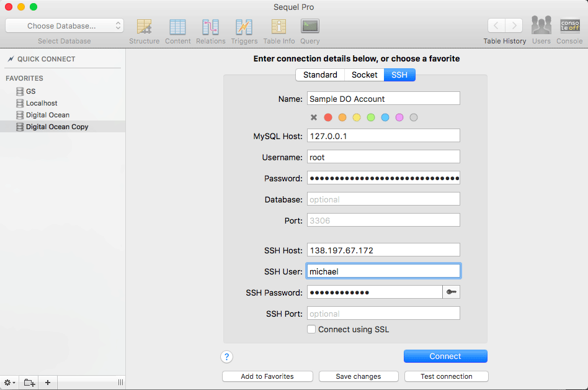
Task: Select the GS favorite
Action: [63, 91]
